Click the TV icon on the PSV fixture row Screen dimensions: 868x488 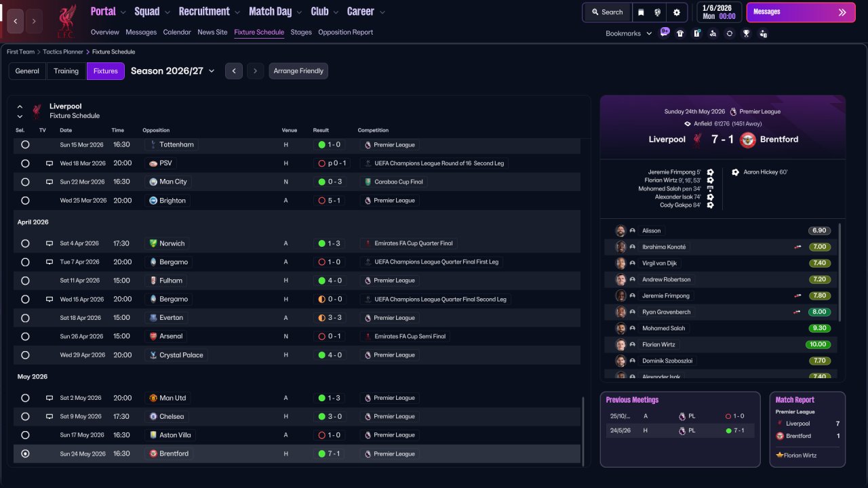[49, 163]
